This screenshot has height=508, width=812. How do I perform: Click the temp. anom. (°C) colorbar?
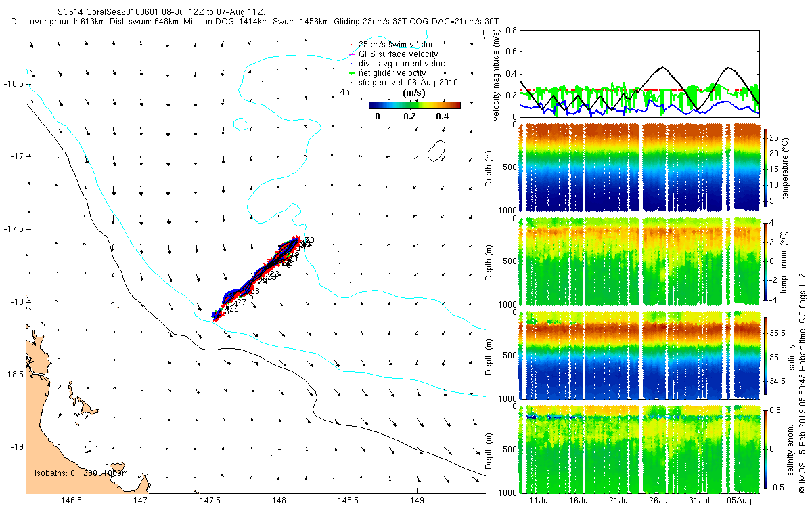point(766,261)
